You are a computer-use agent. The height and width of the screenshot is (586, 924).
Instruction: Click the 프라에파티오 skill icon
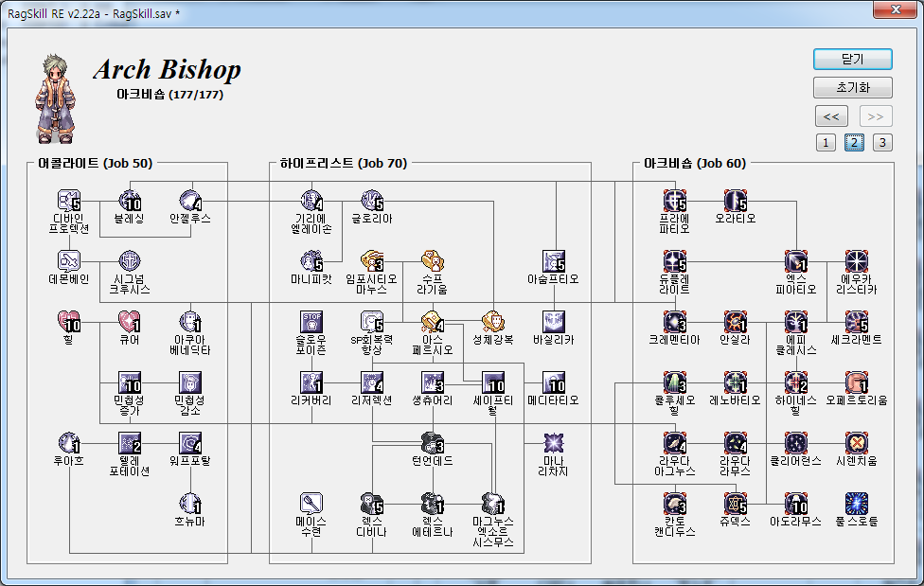point(675,201)
